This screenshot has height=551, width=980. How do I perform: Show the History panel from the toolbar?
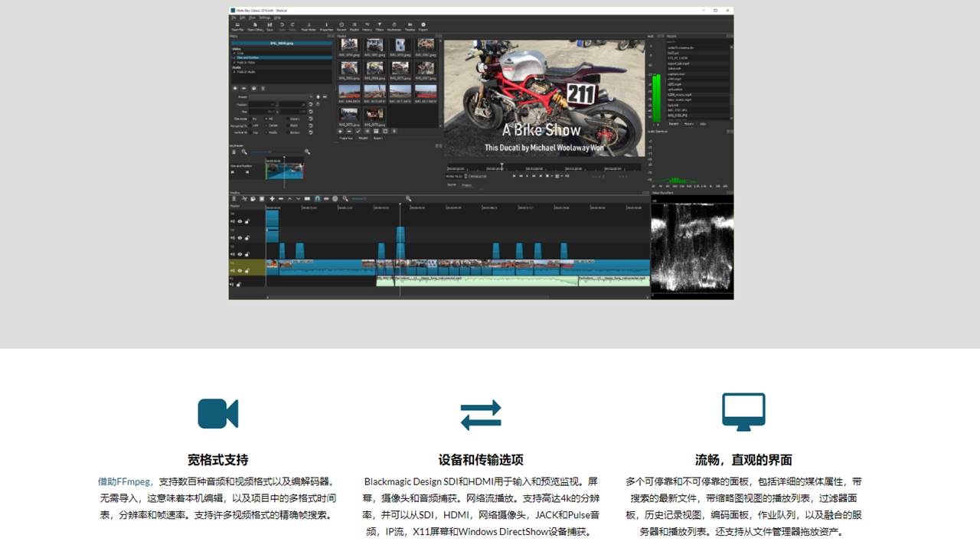[367, 25]
